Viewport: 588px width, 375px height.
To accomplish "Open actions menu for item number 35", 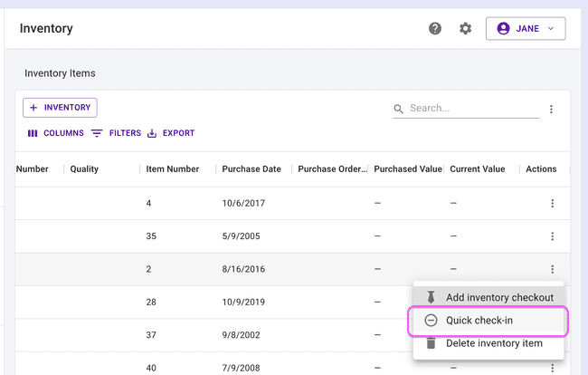I will 552,236.
